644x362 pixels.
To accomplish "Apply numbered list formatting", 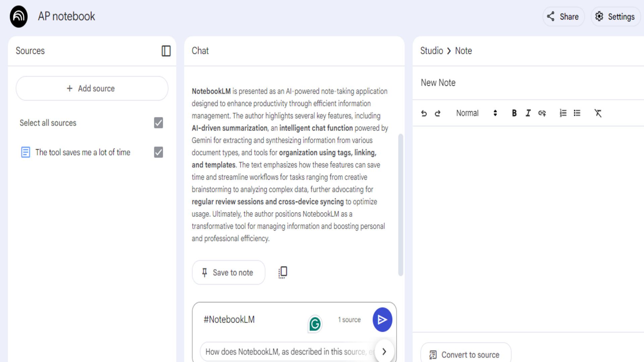I will 563,113.
